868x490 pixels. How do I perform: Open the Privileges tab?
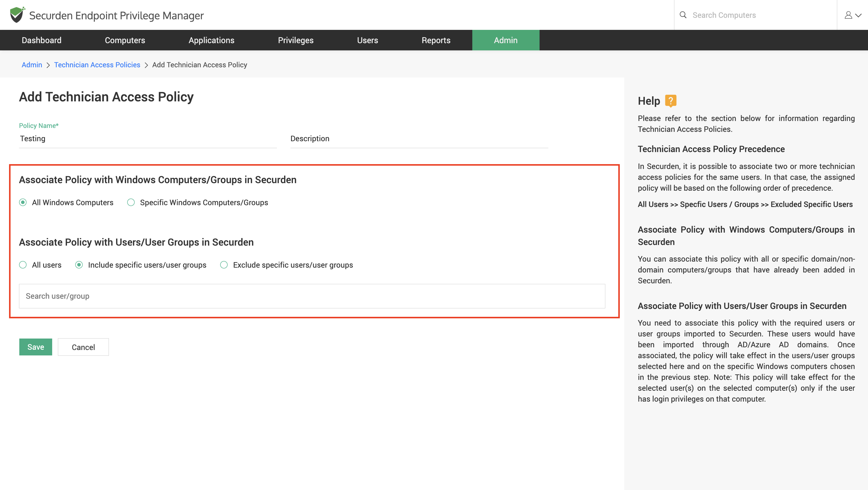click(296, 40)
